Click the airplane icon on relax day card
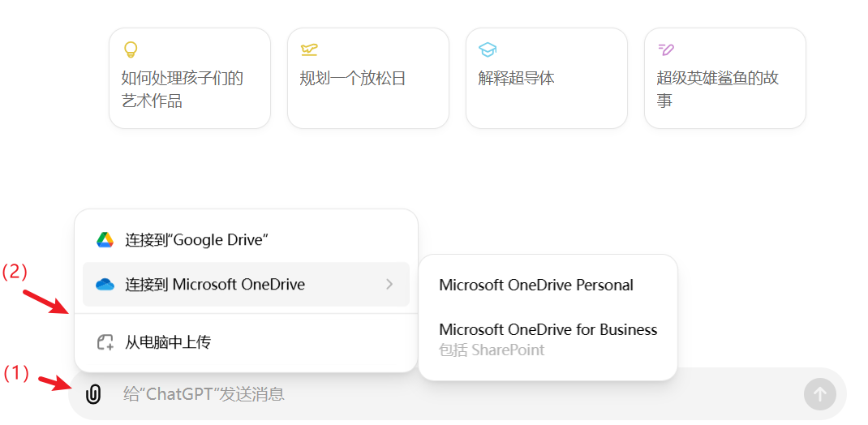Screen dimensions: 868x425 click(308, 49)
